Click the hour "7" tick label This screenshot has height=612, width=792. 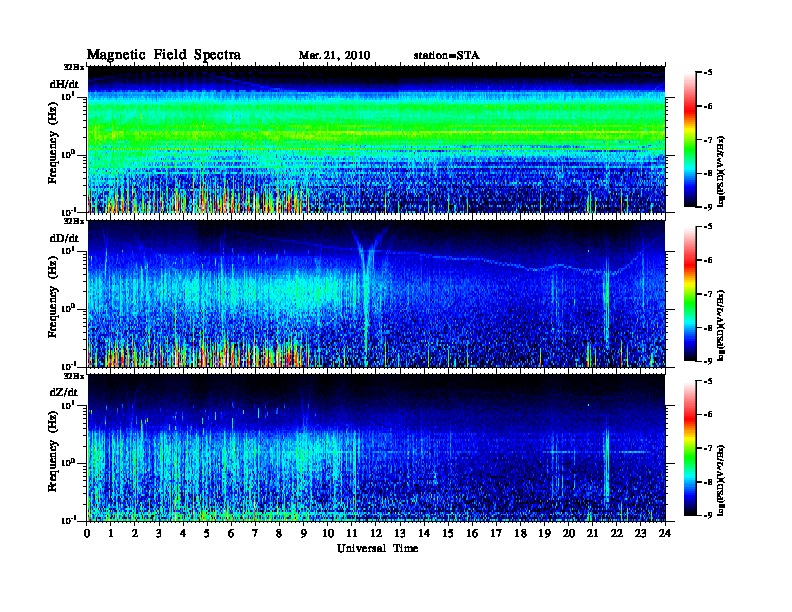[x=255, y=533]
